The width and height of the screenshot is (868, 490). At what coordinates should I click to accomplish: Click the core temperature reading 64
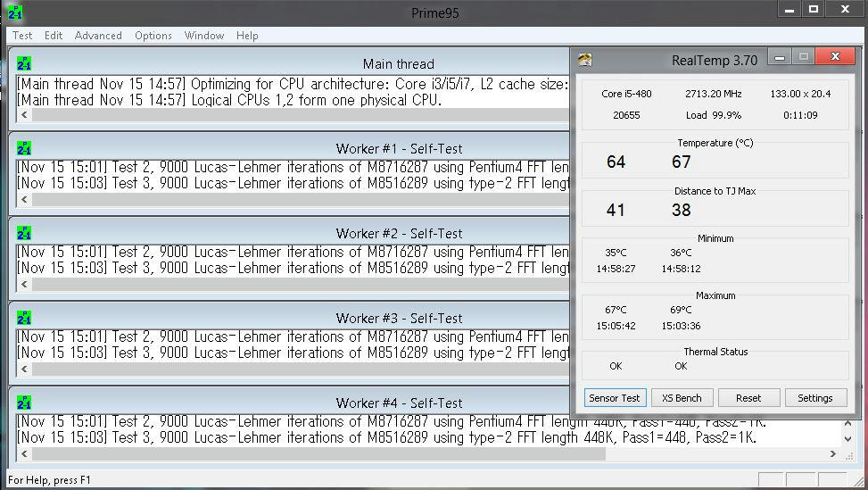pos(616,162)
